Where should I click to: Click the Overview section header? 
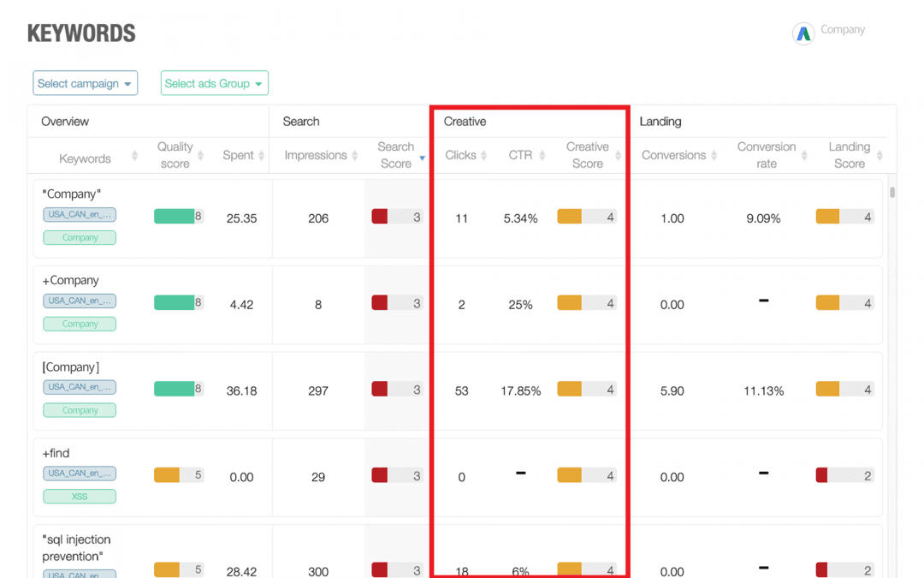[65, 121]
